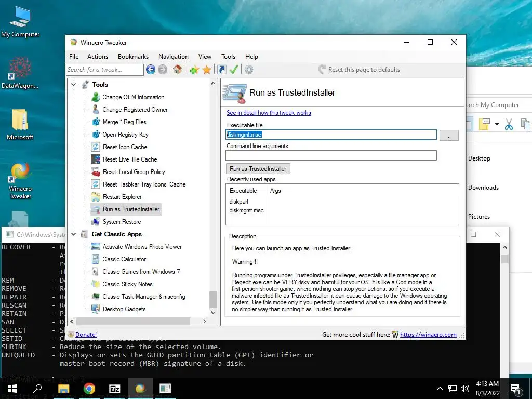Viewport: 532px width, 399px height.
Task: Click the tree vertical scrollbar down arrow
Action: [213, 312]
